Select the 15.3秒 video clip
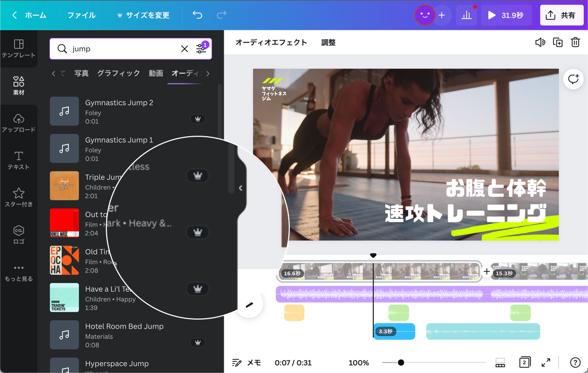Viewport: 588px width, 373px height. (539, 271)
